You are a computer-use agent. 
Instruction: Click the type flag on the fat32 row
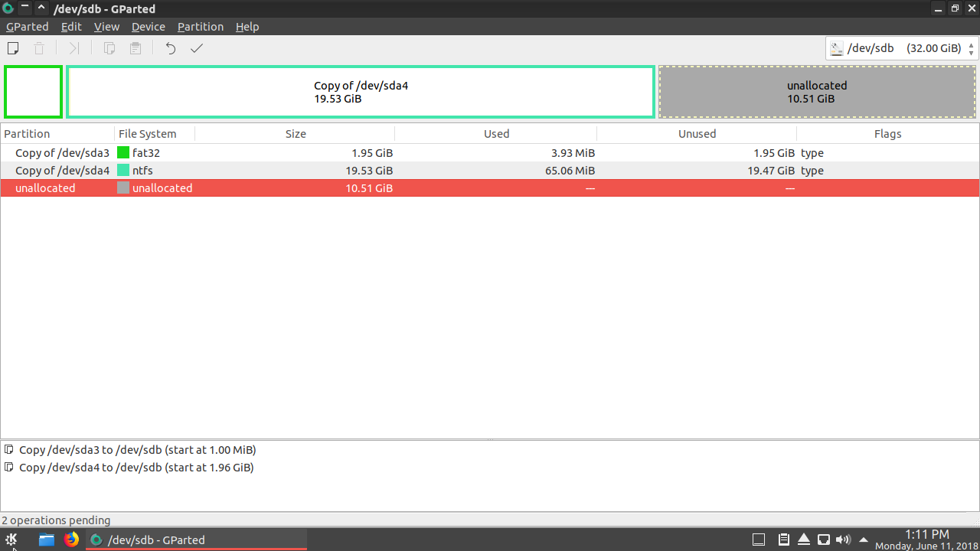[x=812, y=153]
